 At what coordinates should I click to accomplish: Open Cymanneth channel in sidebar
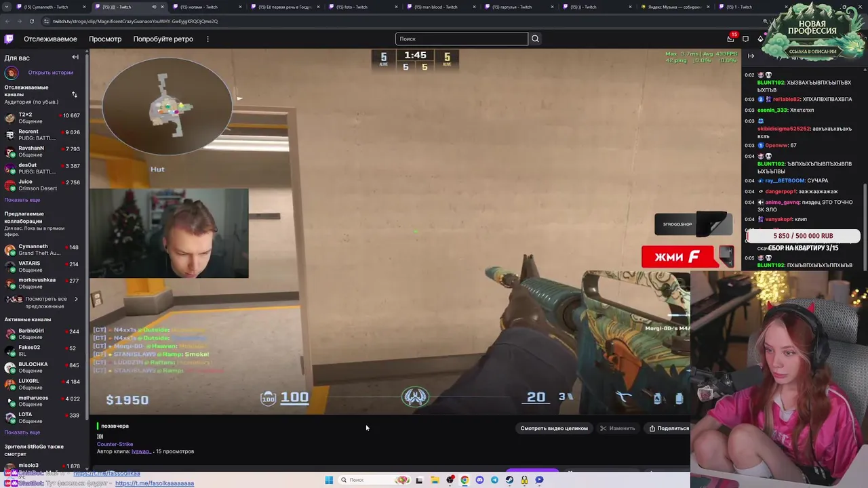click(43, 249)
